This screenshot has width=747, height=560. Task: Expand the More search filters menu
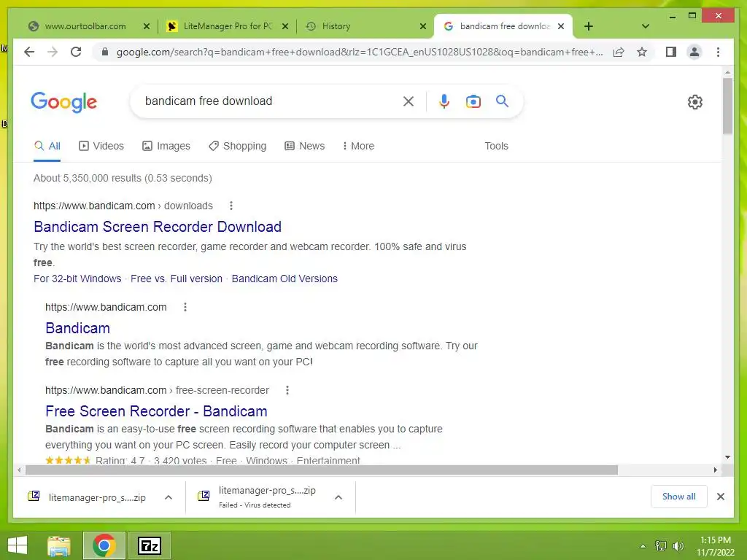pos(358,146)
